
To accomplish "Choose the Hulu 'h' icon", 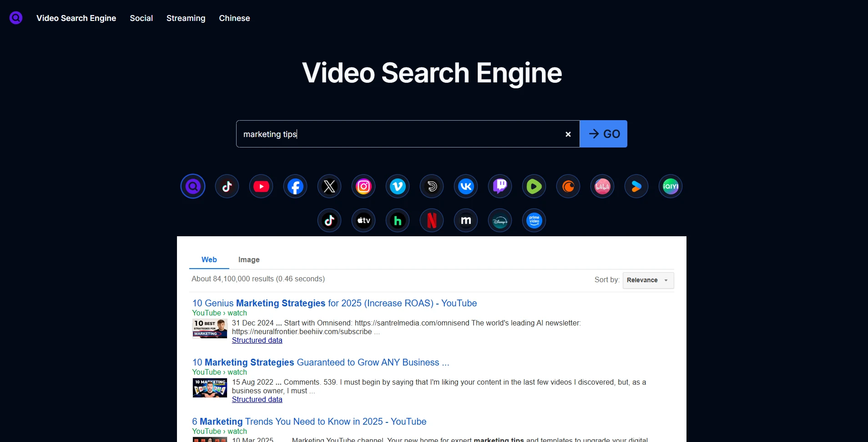I will click(x=398, y=220).
